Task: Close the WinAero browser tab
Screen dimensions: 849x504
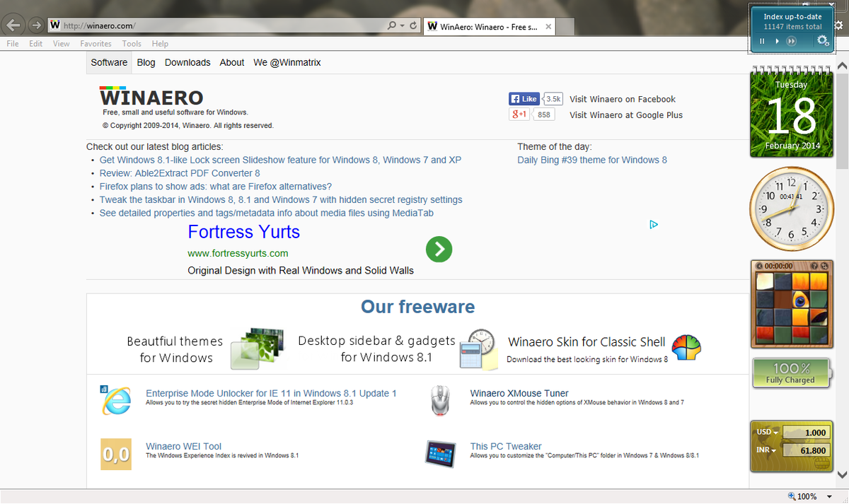Action: click(548, 27)
